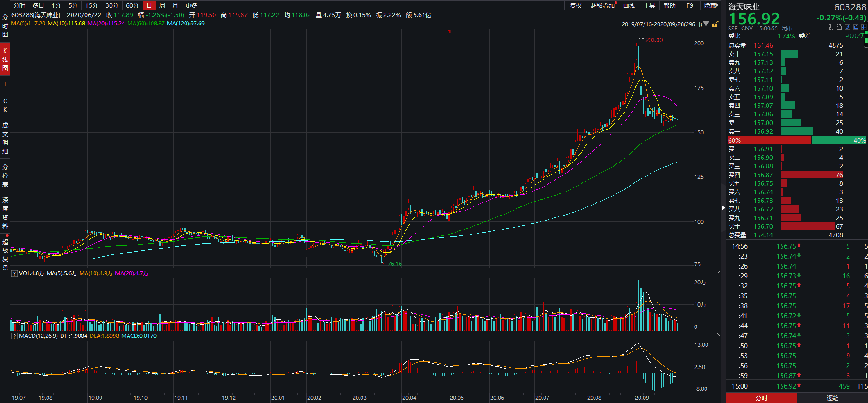Set a price alert with the bell icon

click(855, 27)
